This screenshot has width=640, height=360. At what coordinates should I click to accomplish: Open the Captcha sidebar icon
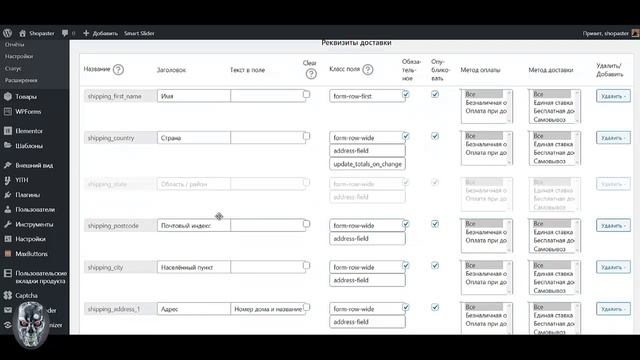(x=8, y=295)
